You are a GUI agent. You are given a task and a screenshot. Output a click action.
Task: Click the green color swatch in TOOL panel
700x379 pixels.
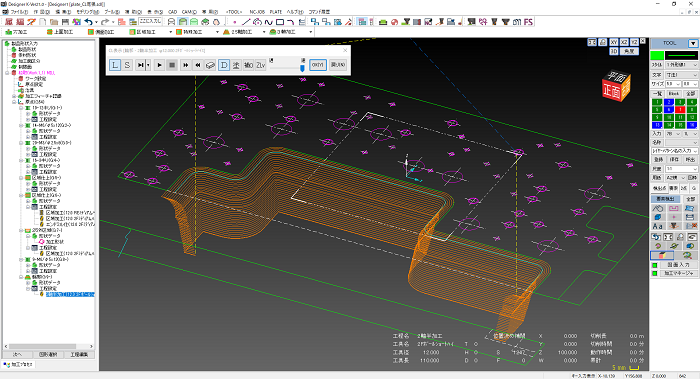(x=657, y=55)
